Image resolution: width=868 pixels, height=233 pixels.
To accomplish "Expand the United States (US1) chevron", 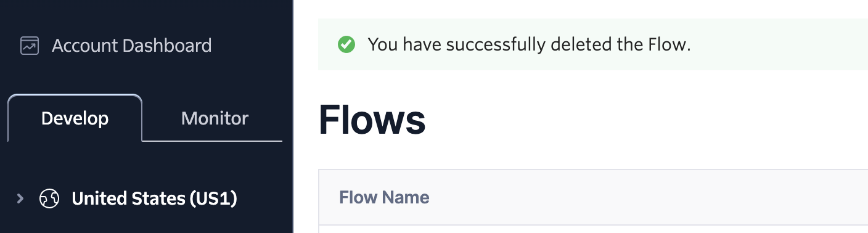I will [20, 198].
